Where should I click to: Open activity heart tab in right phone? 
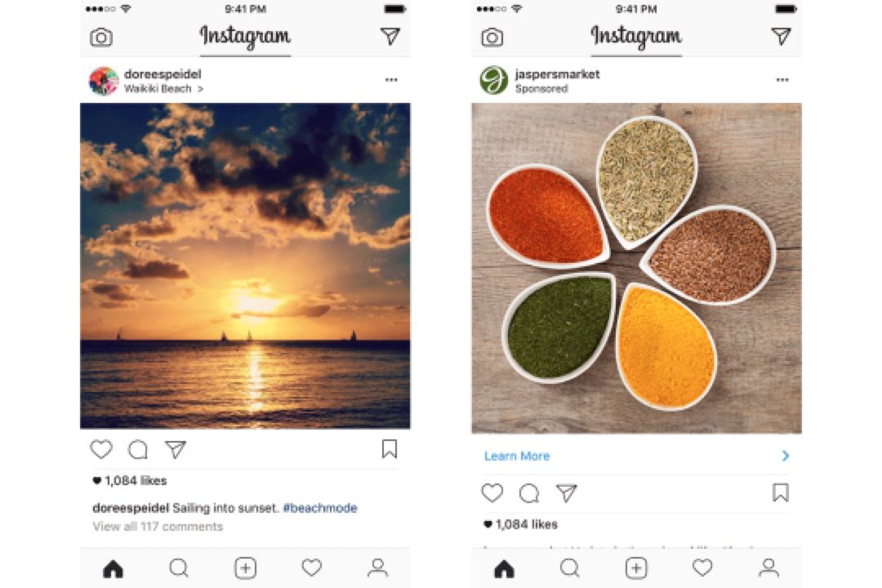(702, 568)
